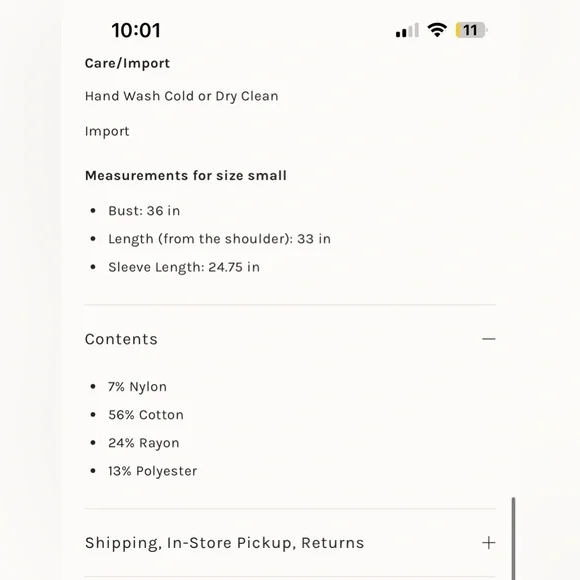
Task: Tap the 13% Polyester list item
Action: click(152, 471)
